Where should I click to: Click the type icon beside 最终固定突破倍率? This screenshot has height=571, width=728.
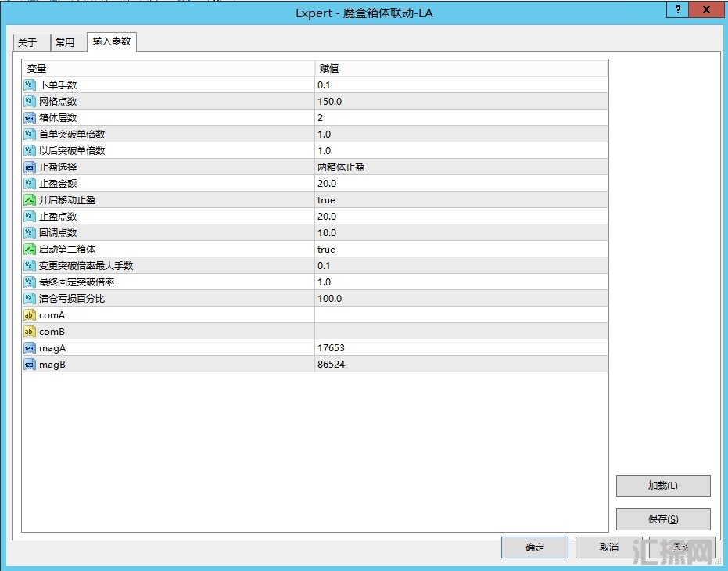[29, 282]
